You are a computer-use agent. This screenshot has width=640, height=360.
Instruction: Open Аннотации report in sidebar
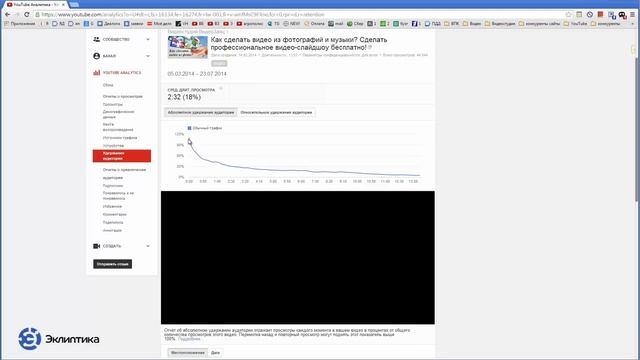coord(112,231)
